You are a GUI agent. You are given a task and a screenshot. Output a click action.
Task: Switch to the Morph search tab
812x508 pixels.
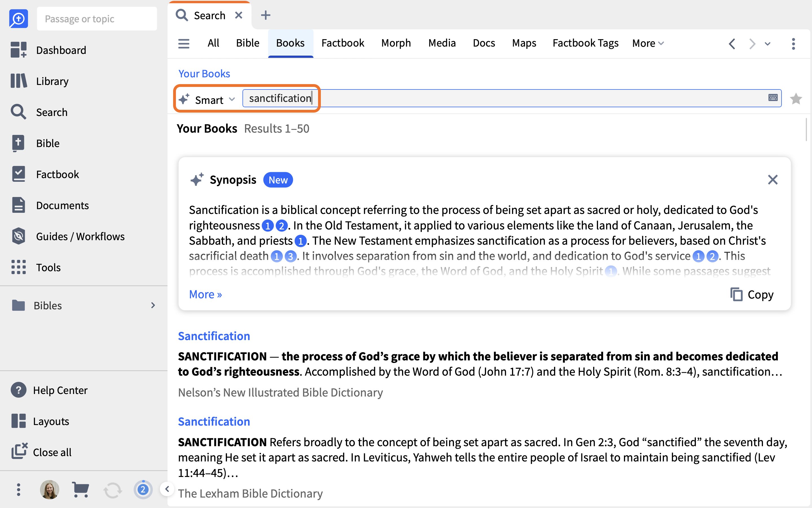[x=396, y=43]
